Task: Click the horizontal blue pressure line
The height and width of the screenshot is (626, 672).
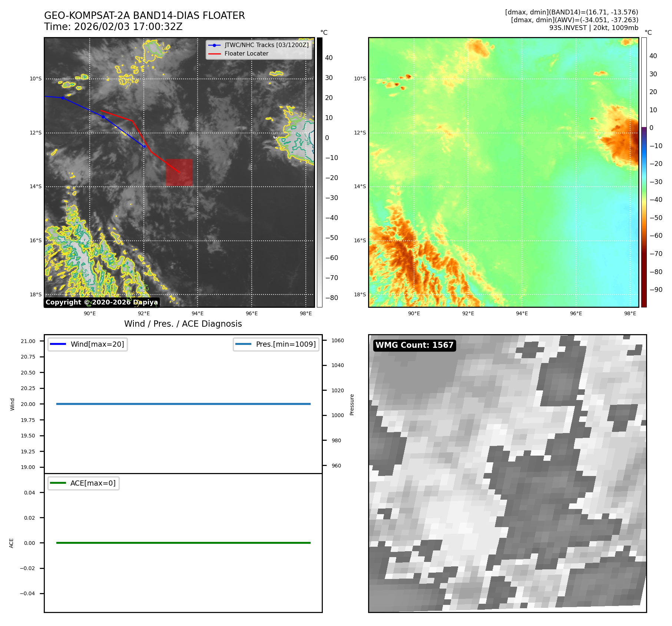Action: click(183, 404)
